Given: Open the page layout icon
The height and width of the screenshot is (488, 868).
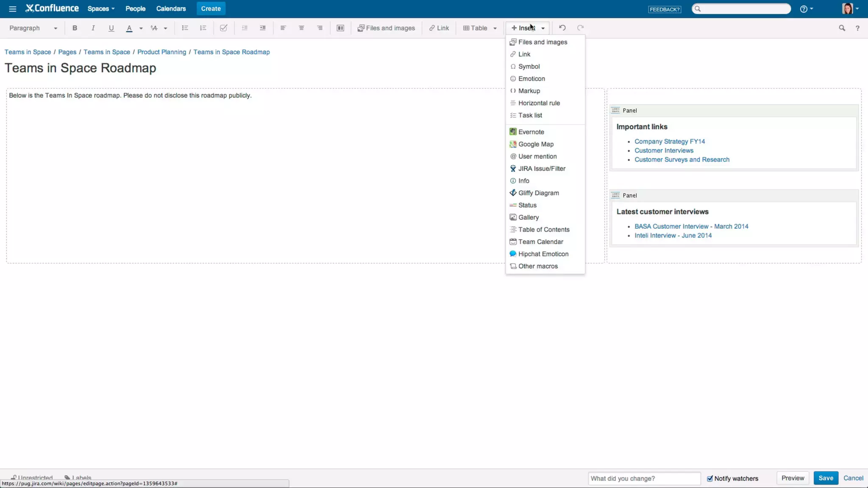Looking at the screenshot, I should (x=340, y=28).
